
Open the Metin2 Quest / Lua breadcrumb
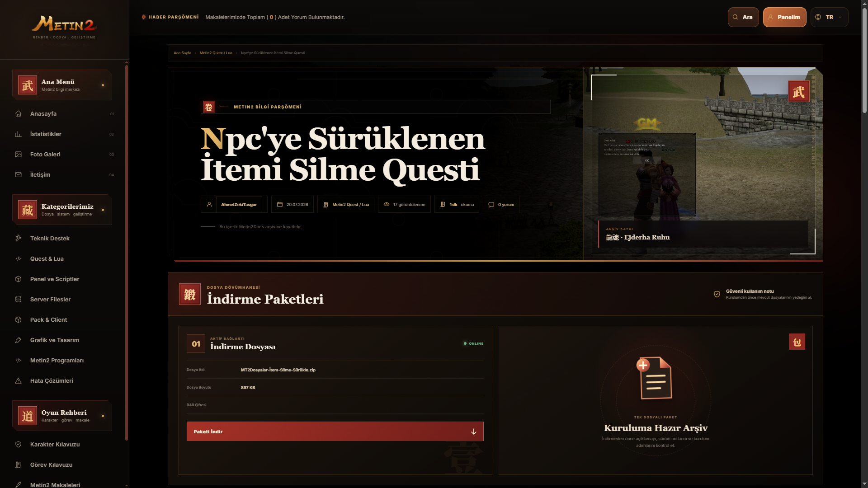pos(216,53)
